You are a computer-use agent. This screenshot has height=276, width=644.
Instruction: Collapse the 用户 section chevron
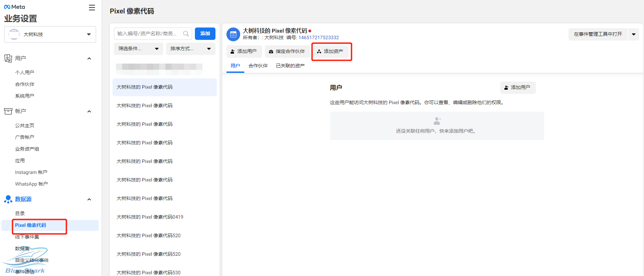(89, 58)
